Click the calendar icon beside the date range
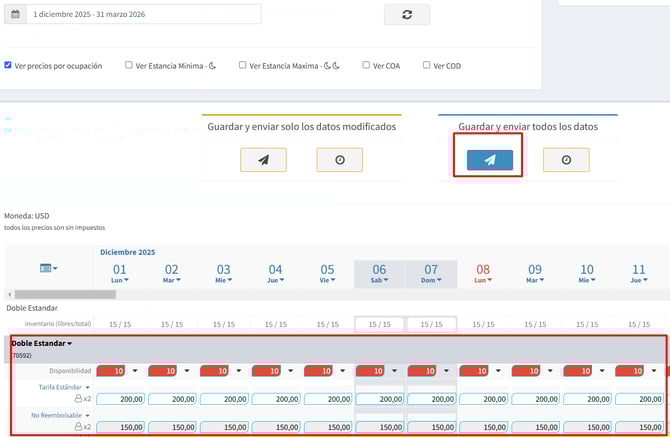The image size is (670, 437). [x=15, y=15]
